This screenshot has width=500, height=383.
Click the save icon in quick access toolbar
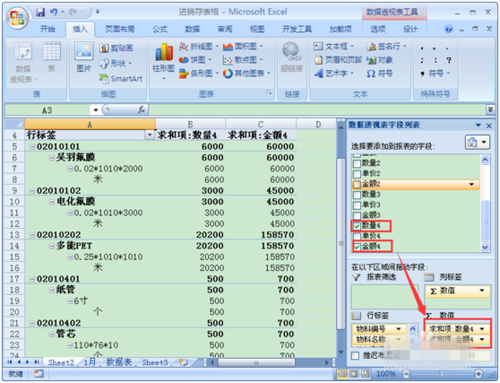point(40,12)
